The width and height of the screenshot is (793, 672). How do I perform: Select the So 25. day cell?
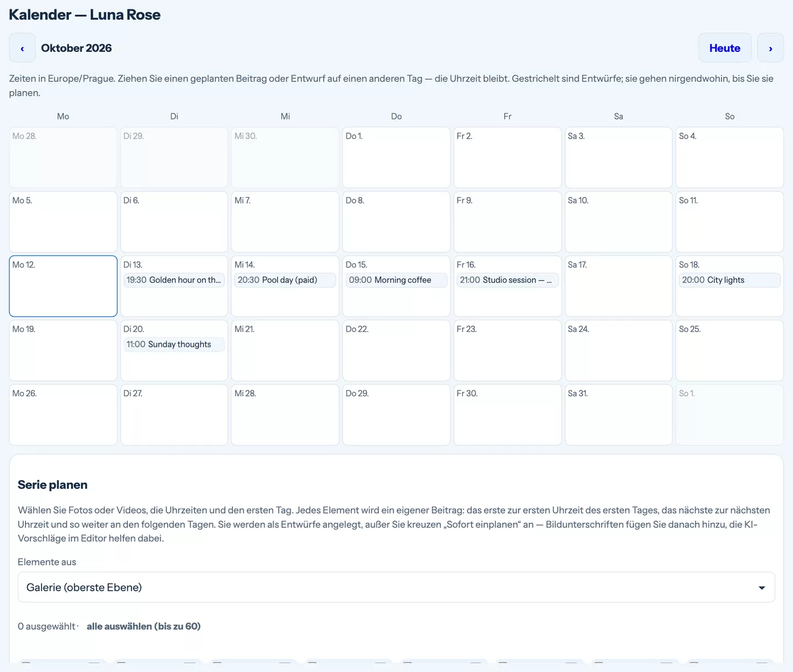click(x=730, y=351)
